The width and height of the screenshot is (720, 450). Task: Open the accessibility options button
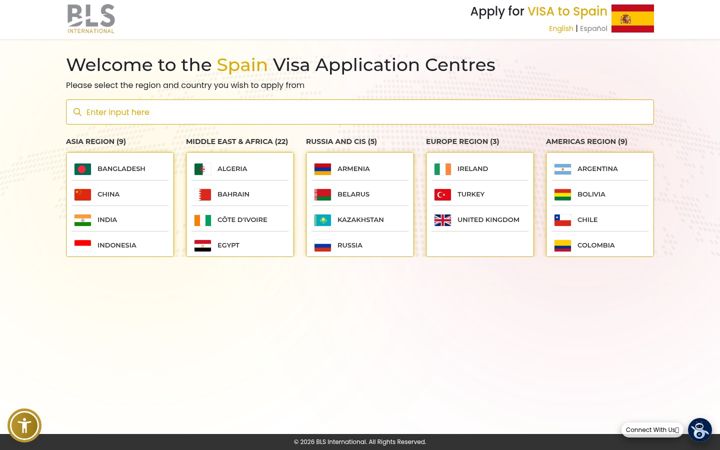pyautogui.click(x=24, y=425)
